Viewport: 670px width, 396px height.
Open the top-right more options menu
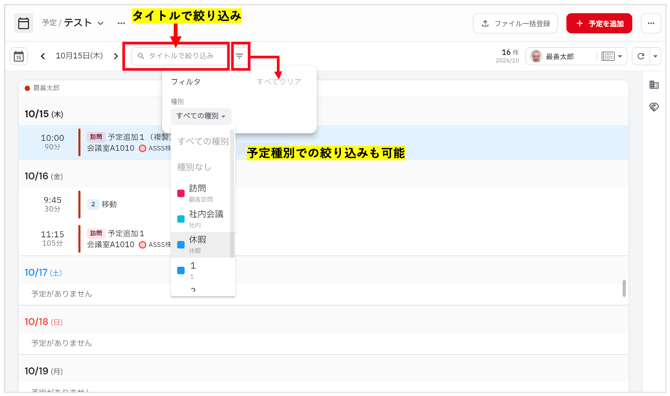(x=651, y=23)
